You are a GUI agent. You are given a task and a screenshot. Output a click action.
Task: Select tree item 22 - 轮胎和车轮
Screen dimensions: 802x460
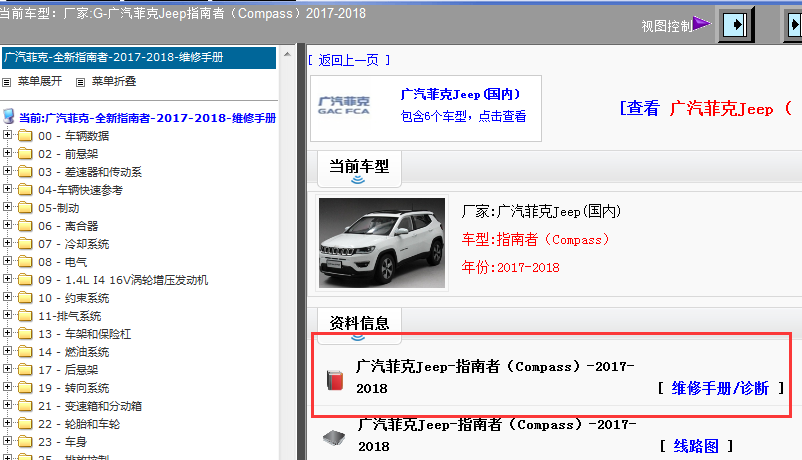click(79, 424)
